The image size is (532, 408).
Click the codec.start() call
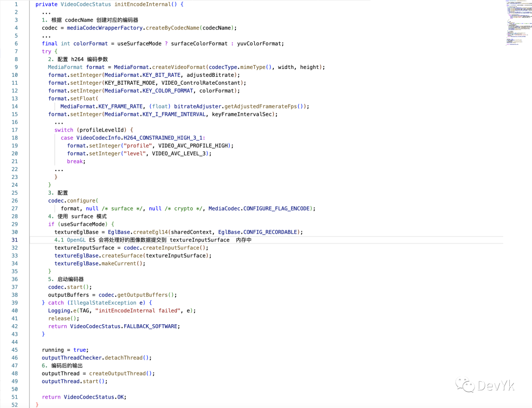(70, 287)
